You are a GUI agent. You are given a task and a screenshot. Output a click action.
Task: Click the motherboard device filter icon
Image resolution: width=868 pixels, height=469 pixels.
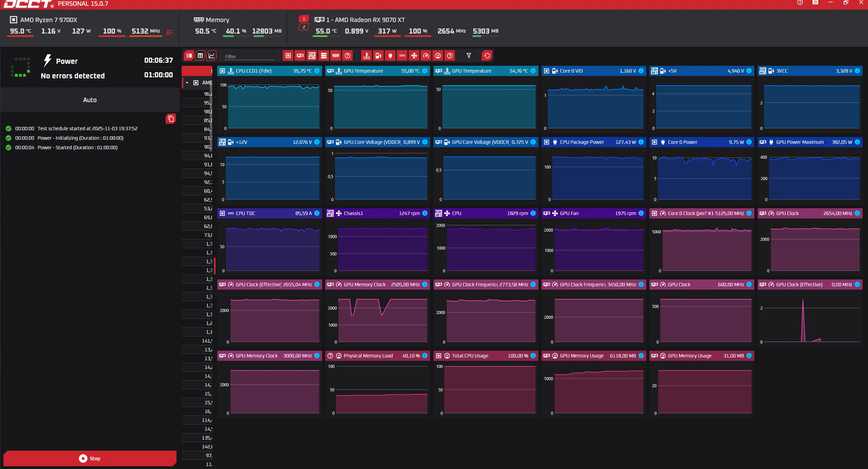[x=312, y=56]
